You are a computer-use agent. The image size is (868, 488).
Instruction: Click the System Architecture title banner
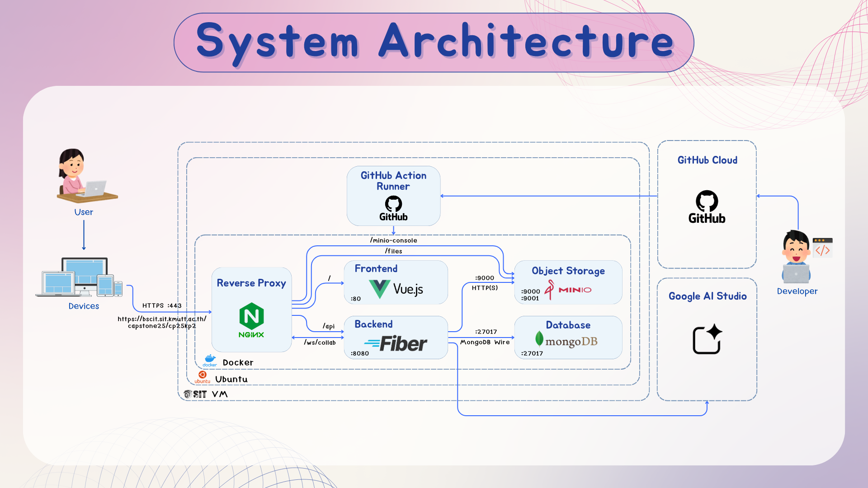pyautogui.click(x=434, y=42)
